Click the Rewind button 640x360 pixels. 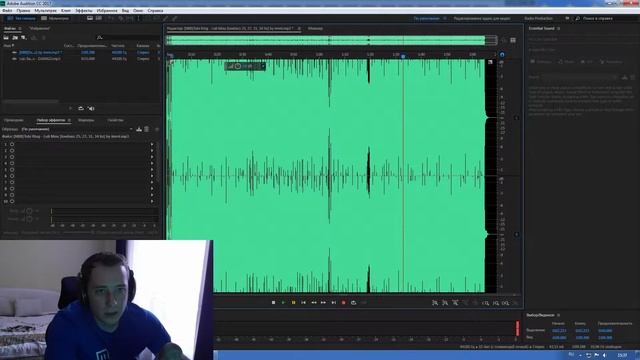(x=313, y=303)
